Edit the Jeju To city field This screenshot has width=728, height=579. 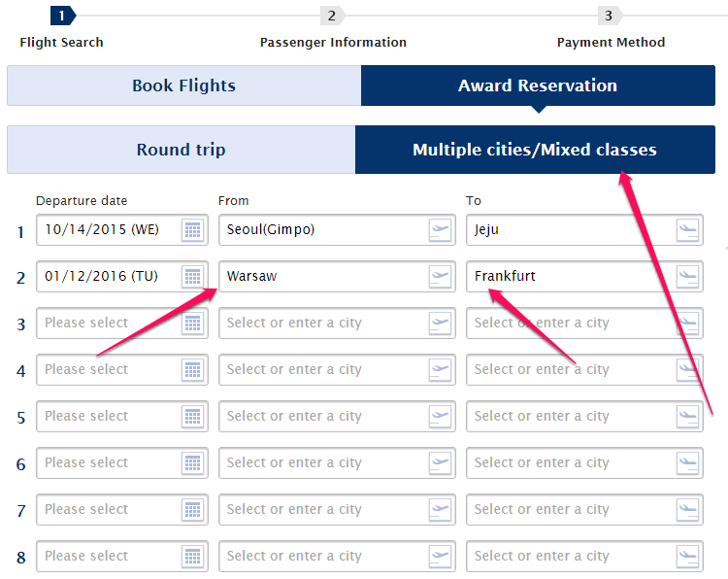pyautogui.click(x=584, y=230)
